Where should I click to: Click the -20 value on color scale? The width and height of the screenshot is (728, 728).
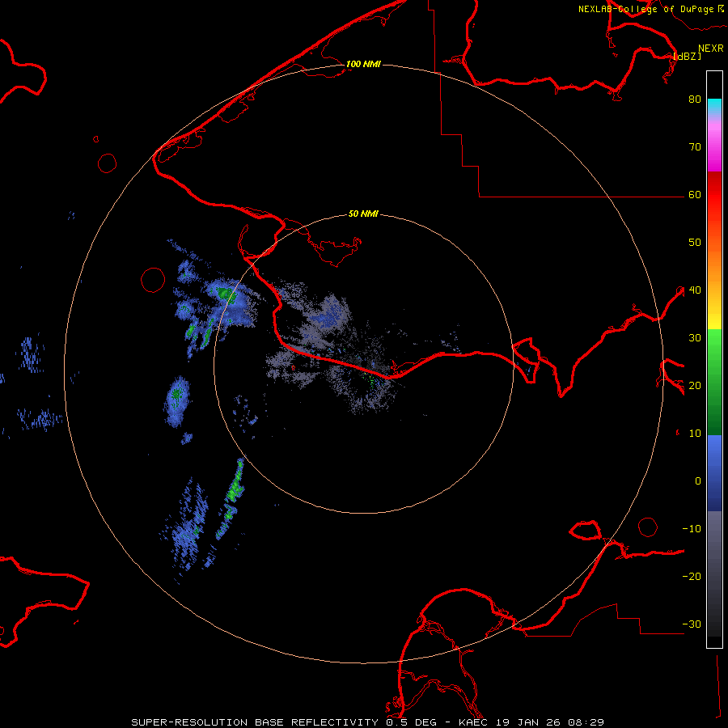pos(692,577)
